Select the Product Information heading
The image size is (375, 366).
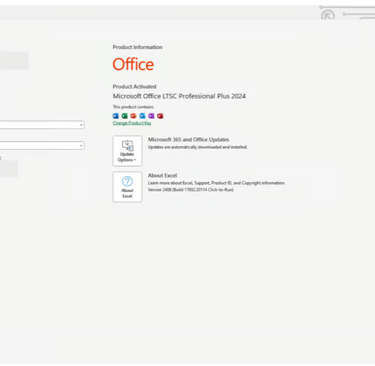tap(137, 47)
